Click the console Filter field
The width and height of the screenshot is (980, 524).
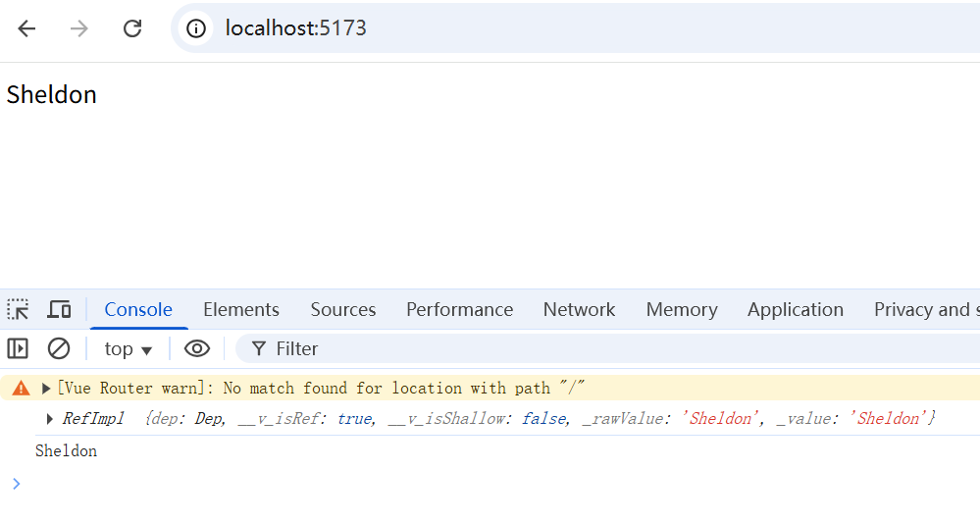(x=607, y=348)
